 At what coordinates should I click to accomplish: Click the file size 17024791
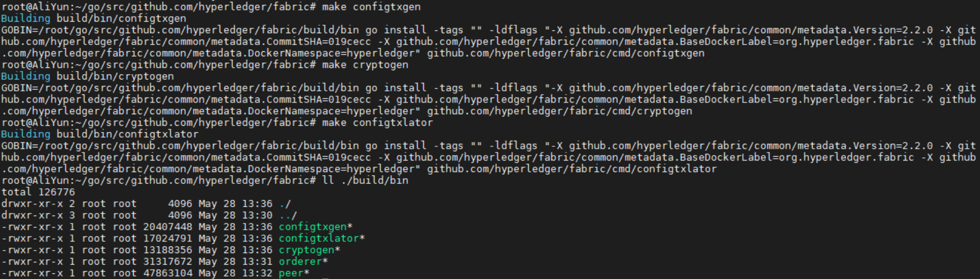click(167, 238)
